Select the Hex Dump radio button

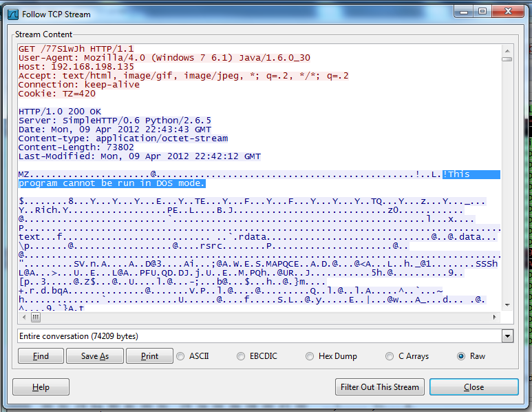coord(310,356)
